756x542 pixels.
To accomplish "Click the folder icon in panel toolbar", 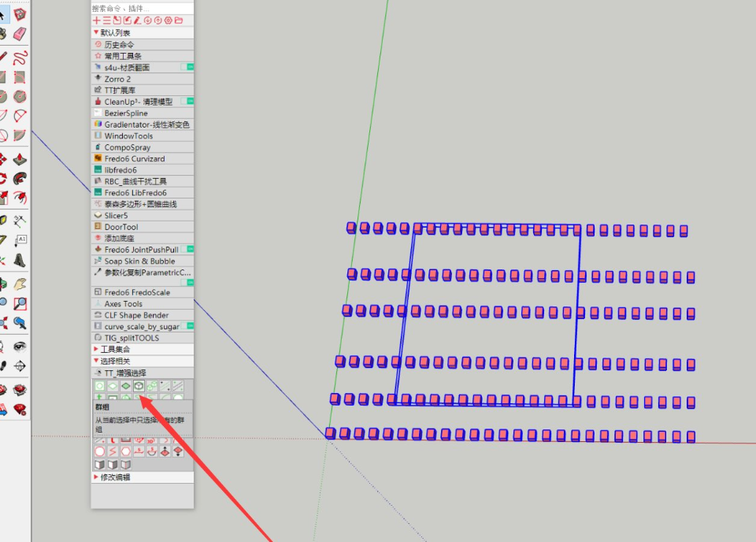I will [179, 20].
